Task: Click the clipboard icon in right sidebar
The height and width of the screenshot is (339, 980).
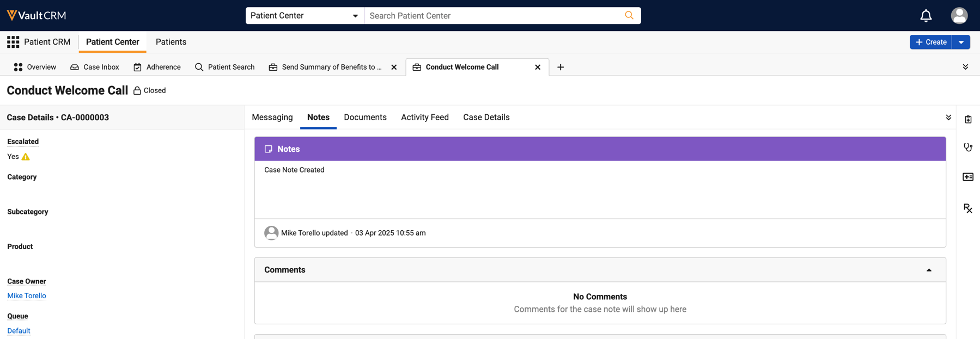Action: click(968, 119)
